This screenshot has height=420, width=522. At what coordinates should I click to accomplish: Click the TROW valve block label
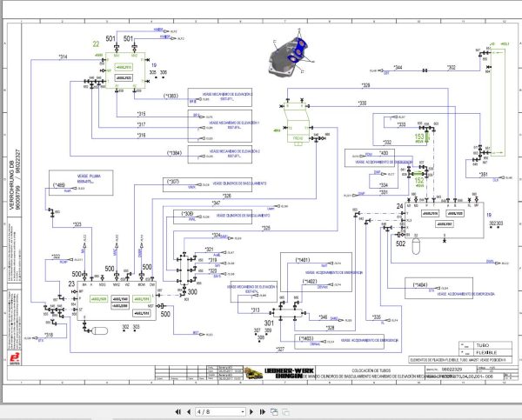coord(298,138)
